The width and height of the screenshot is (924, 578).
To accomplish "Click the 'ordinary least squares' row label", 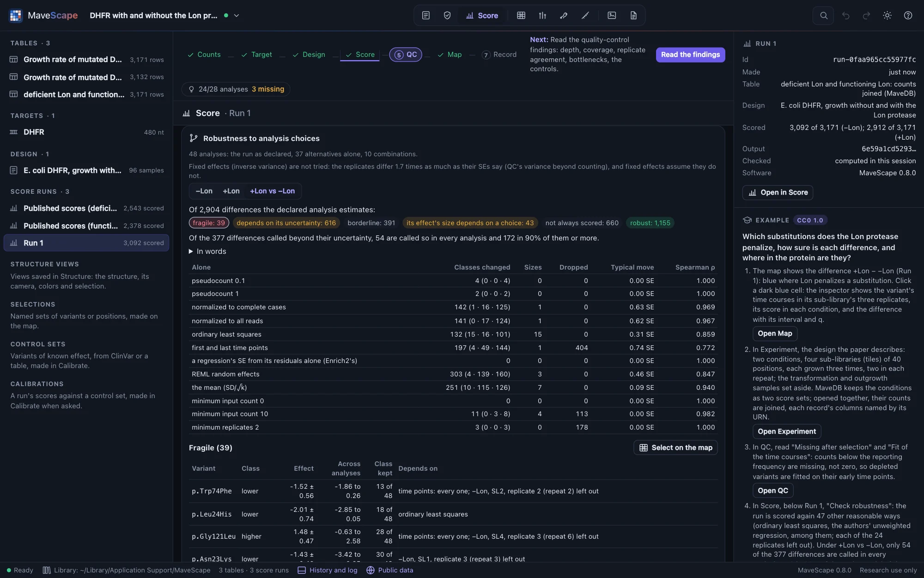I will pyautogui.click(x=226, y=334).
